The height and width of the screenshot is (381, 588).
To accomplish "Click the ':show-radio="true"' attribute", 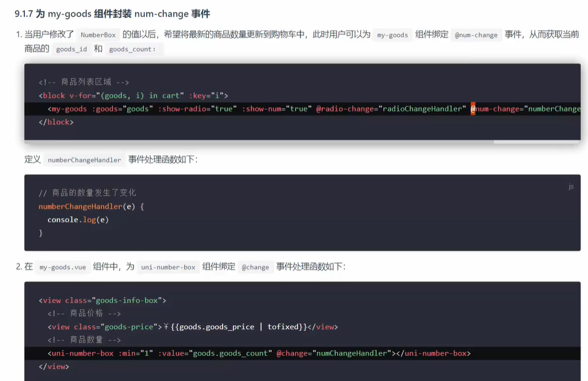I will pyautogui.click(x=197, y=109).
